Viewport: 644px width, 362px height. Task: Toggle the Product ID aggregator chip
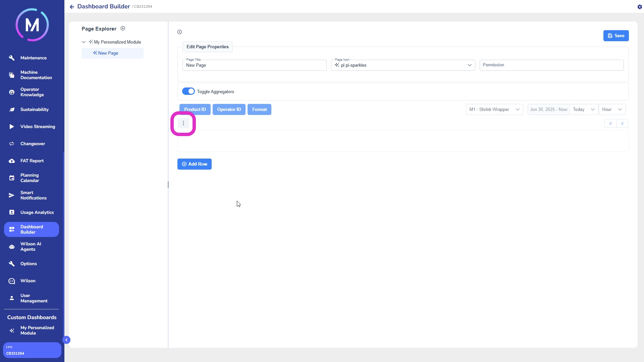point(195,109)
